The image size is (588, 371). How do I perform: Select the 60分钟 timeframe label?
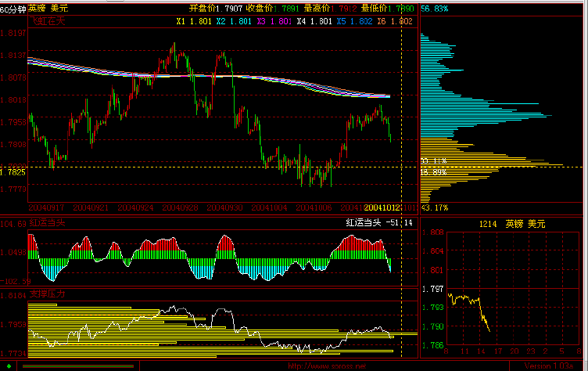click(x=13, y=9)
